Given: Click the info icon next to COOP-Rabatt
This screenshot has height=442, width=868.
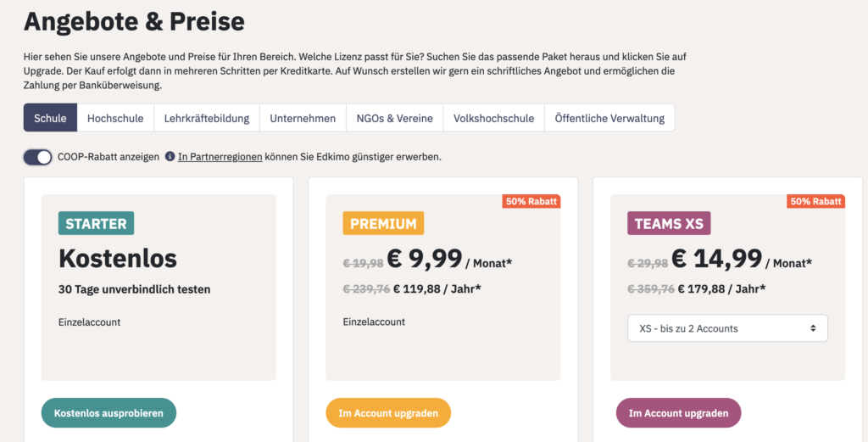Looking at the screenshot, I should (170, 157).
